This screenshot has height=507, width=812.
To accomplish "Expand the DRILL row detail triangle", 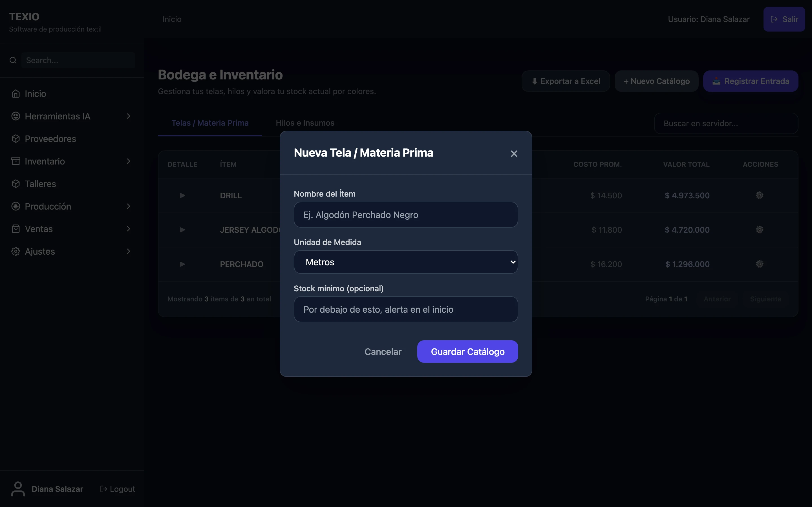I will click(182, 195).
